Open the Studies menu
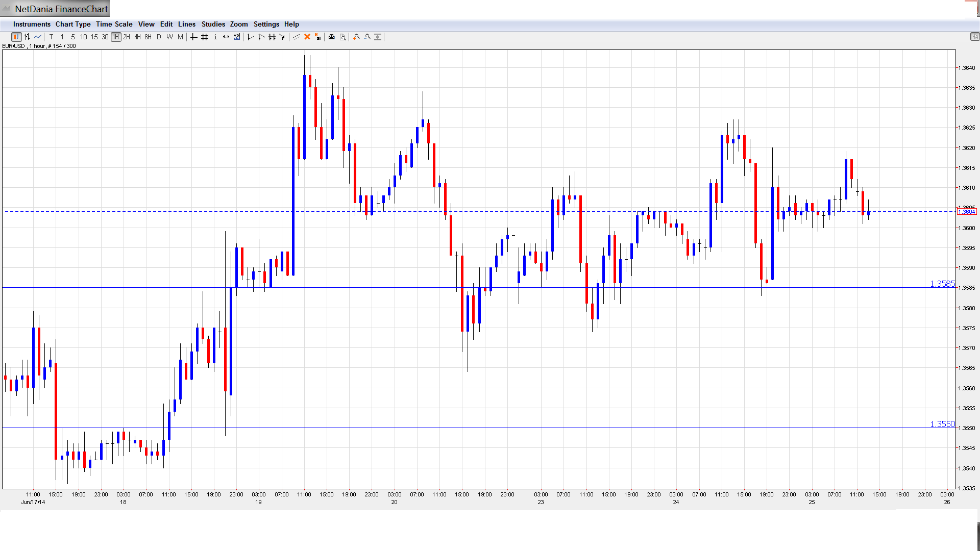This screenshot has height=551, width=980. tap(213, 24)
